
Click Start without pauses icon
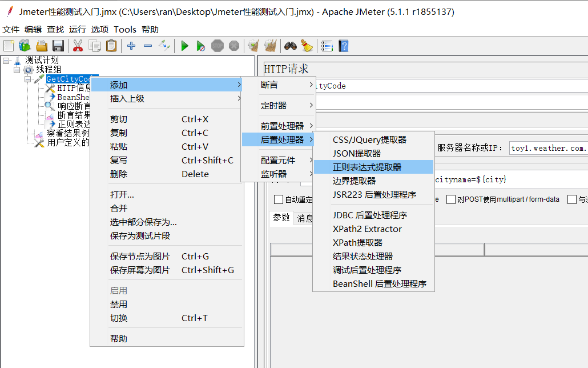pyautogui.click(x=201, y=46)
